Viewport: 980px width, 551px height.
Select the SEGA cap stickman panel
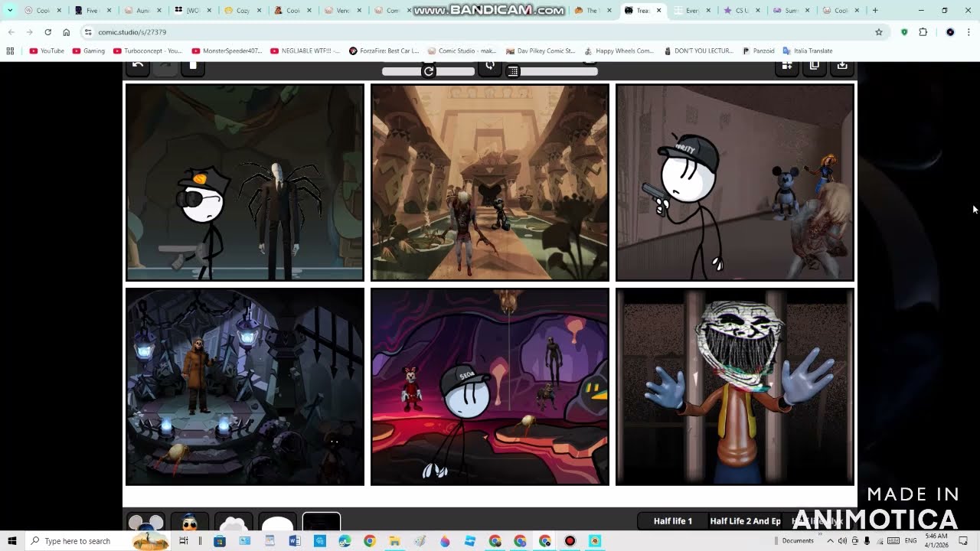(490, 386)
